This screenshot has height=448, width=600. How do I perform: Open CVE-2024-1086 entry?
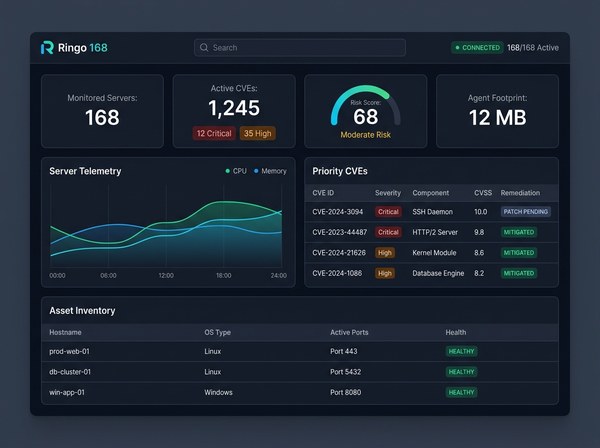(x=337, y=273)
